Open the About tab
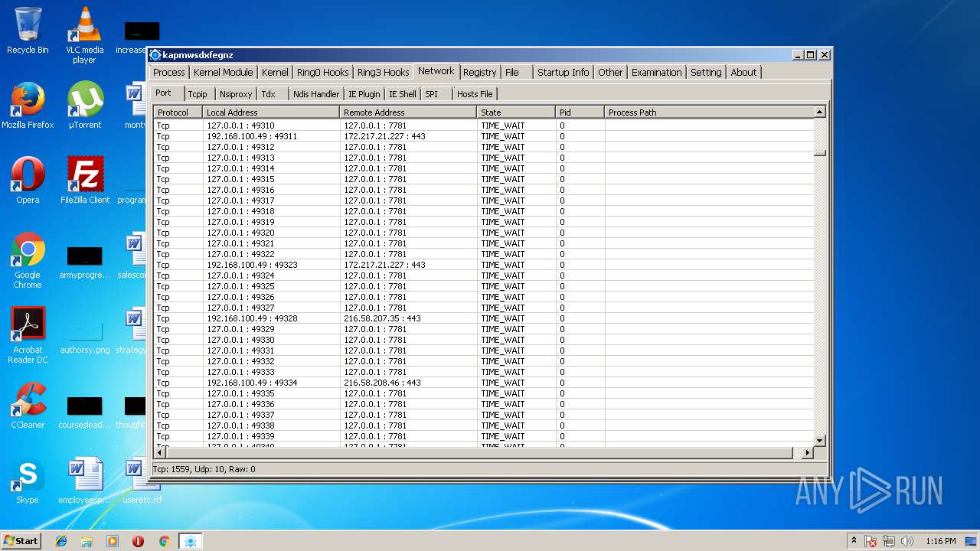The height and width of the screenshot is (551, 980). tap(743, 72)
